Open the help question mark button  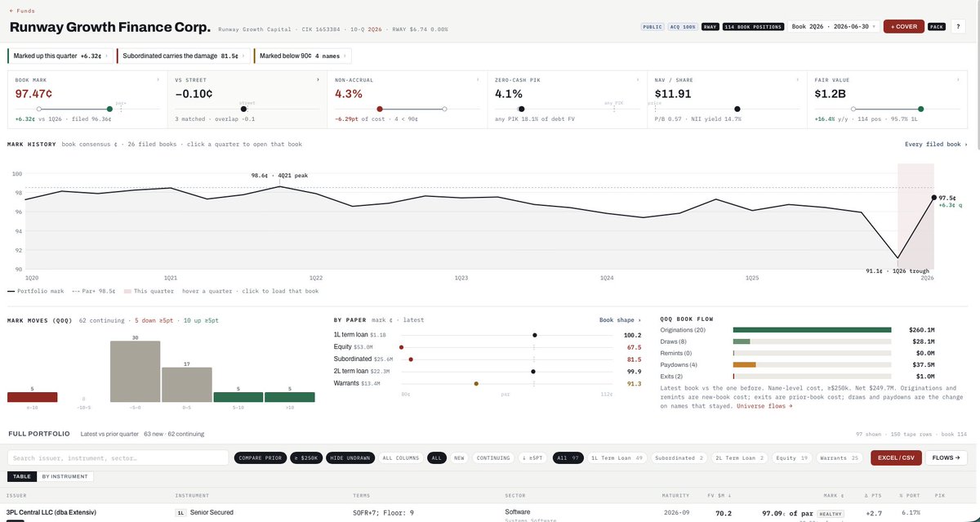[957, 26]
